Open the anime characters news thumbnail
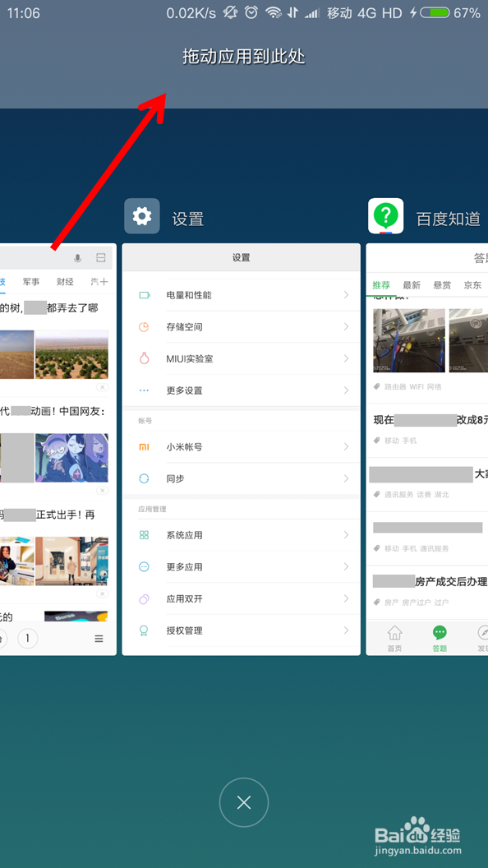The image size is (488, 868). [x=71, y=458]
